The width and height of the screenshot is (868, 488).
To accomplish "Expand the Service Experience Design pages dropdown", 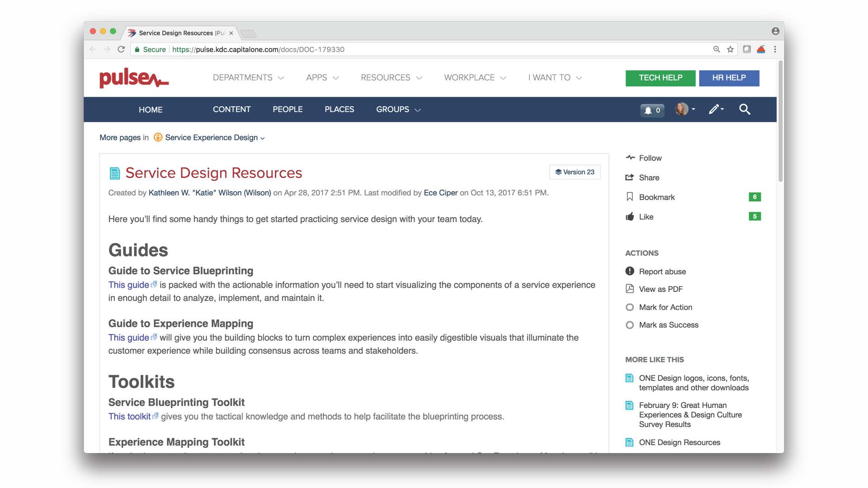I will [x=215, y=137].
